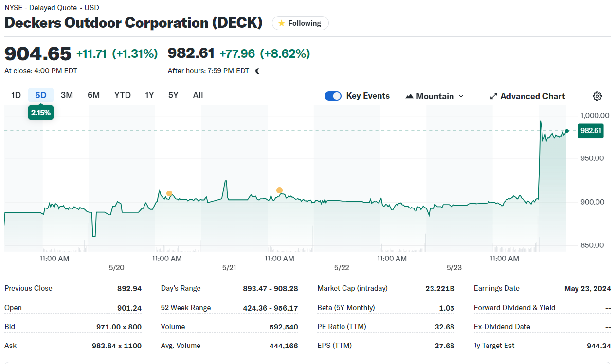Screen dimensions: 614x364
Task: Click second orange key event dot on chart
Action: [x=279, y=190]
